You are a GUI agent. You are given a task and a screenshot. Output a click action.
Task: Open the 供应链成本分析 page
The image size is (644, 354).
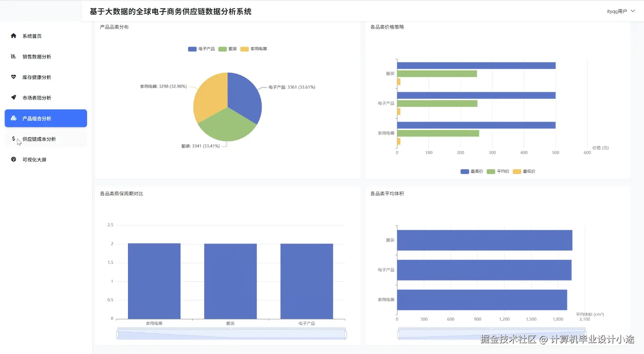click(x=39, y=139)
